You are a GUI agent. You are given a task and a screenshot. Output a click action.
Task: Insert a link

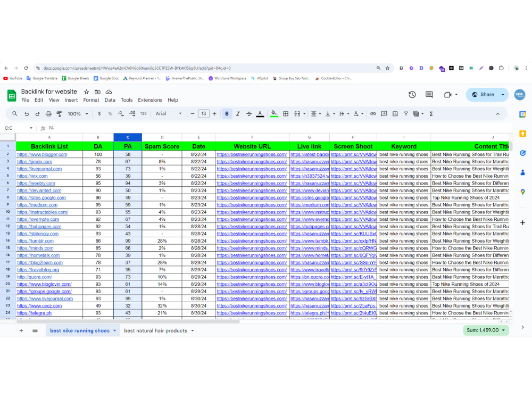(373, 114)
